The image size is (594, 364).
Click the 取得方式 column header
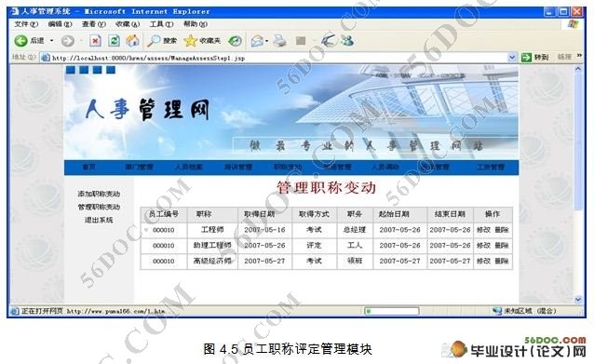[x=314, y=214]
